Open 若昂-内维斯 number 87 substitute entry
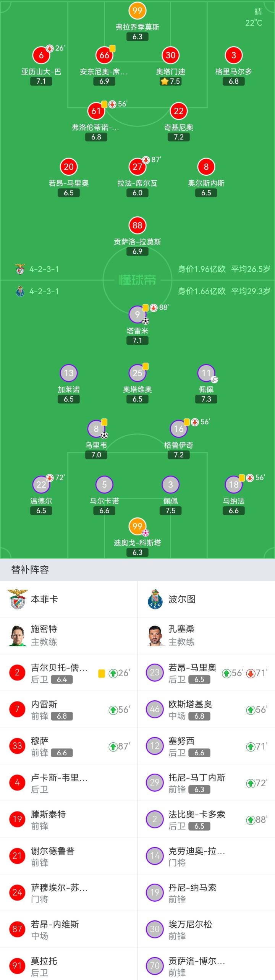The height and width of the screenshot is (980, 275). click(x=69, y=930)
